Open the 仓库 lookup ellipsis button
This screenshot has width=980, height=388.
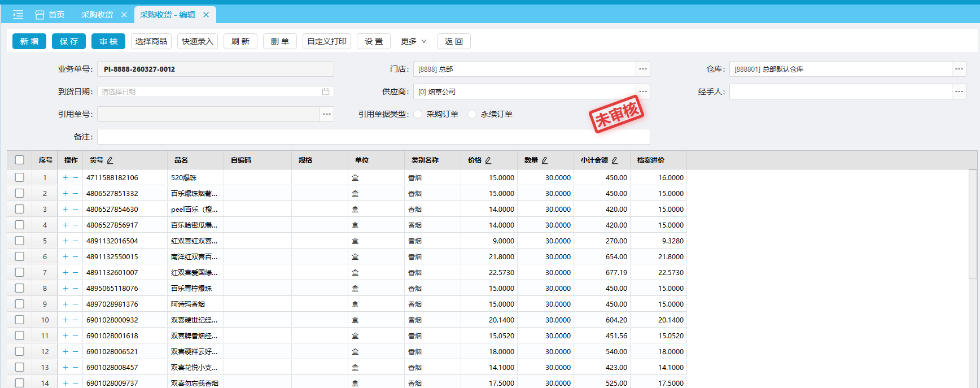(959, 69)
